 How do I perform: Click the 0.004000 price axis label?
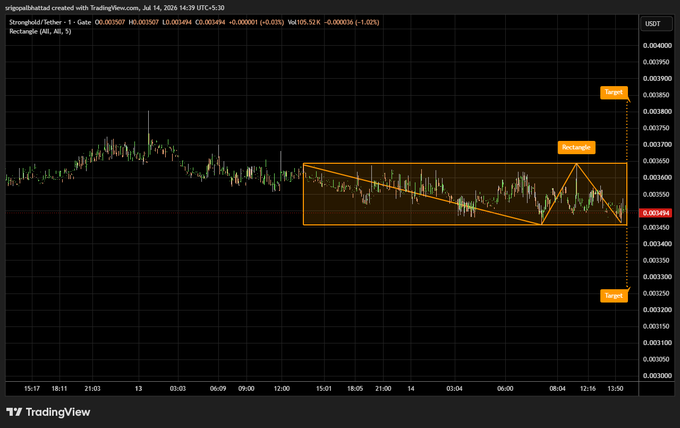[656, 46]
